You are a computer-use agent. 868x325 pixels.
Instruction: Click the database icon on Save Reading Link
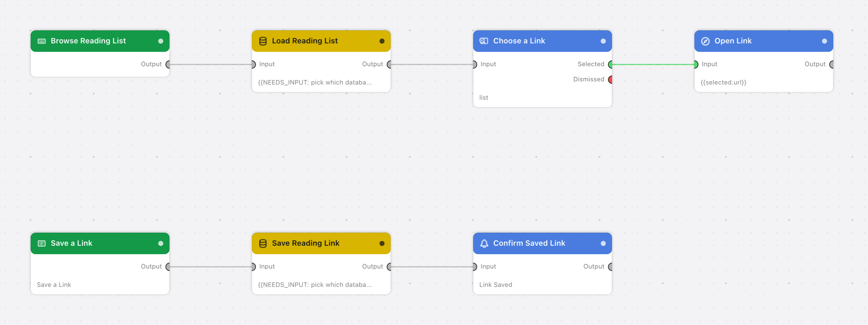click(263, 243)
